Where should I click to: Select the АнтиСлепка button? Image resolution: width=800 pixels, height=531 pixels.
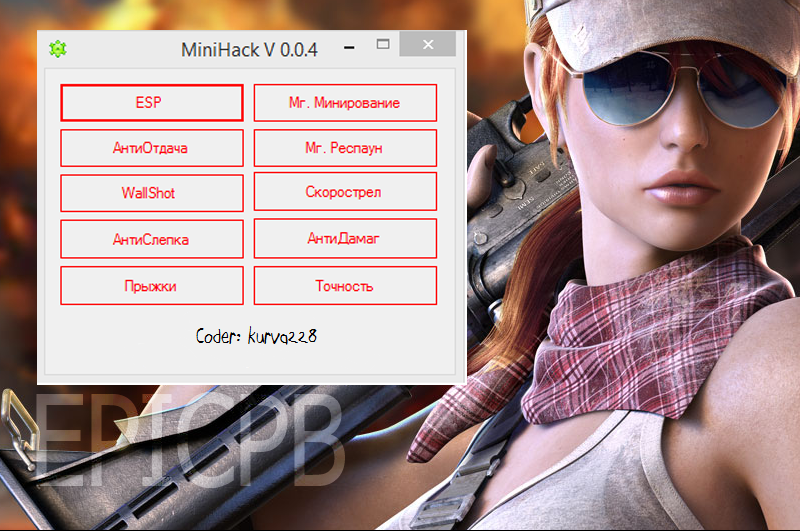[152, 239]
